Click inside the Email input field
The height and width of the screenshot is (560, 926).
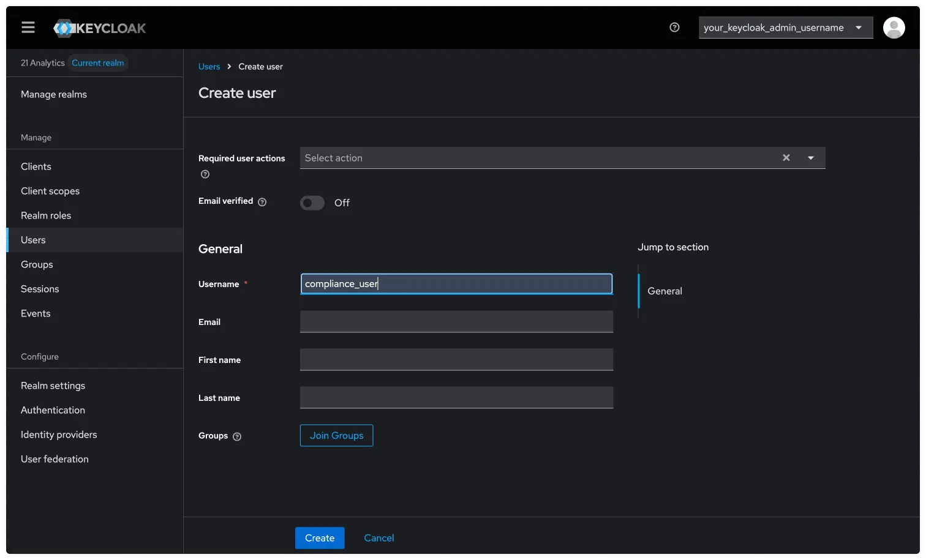tap(456, 321)
